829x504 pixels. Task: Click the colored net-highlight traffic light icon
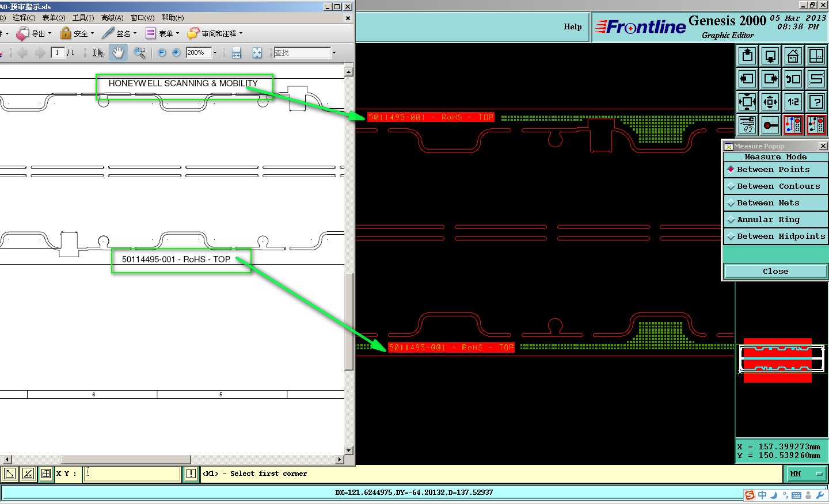pos(793,125)
